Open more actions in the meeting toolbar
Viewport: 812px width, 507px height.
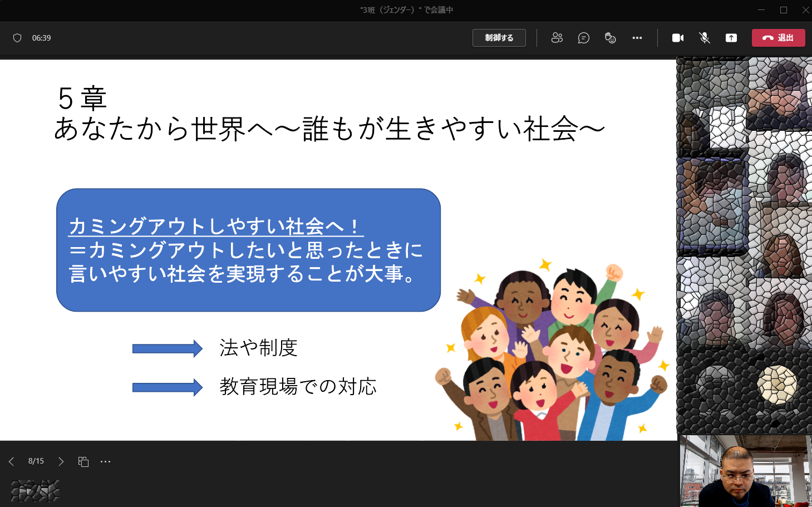coord(637,38)
